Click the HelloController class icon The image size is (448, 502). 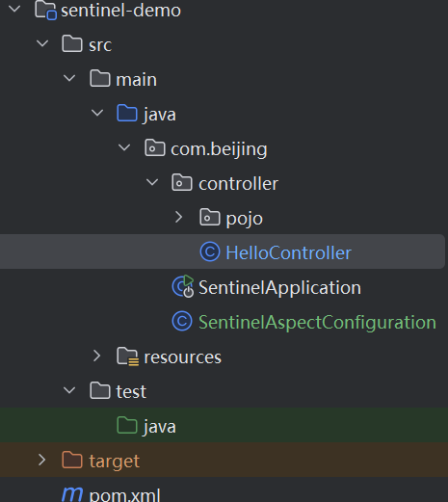[x=210, y=251]
